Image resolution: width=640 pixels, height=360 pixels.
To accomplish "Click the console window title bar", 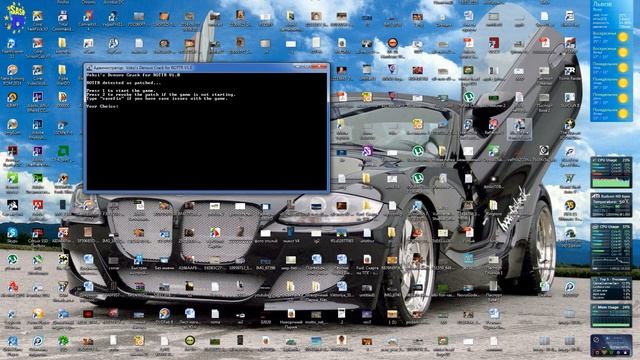I will (x=207, y=67).
